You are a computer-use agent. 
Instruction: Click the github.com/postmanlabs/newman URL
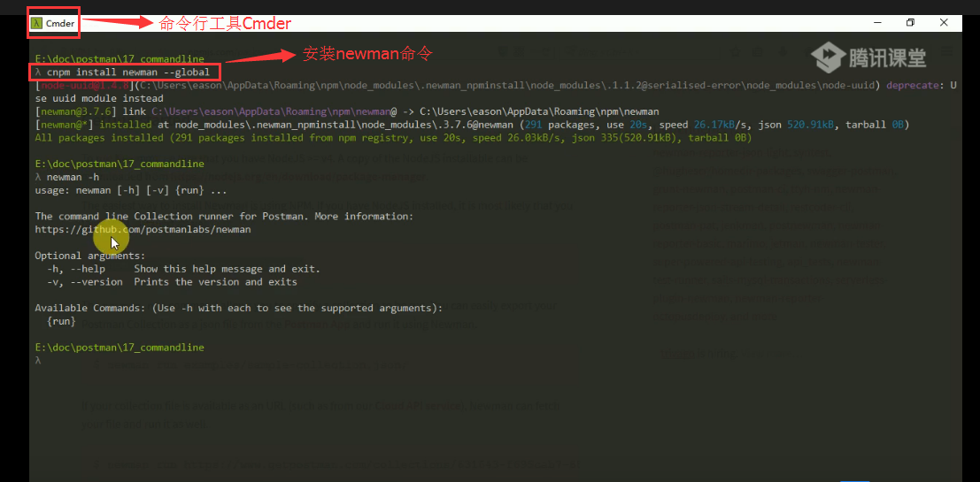point(143,229)
